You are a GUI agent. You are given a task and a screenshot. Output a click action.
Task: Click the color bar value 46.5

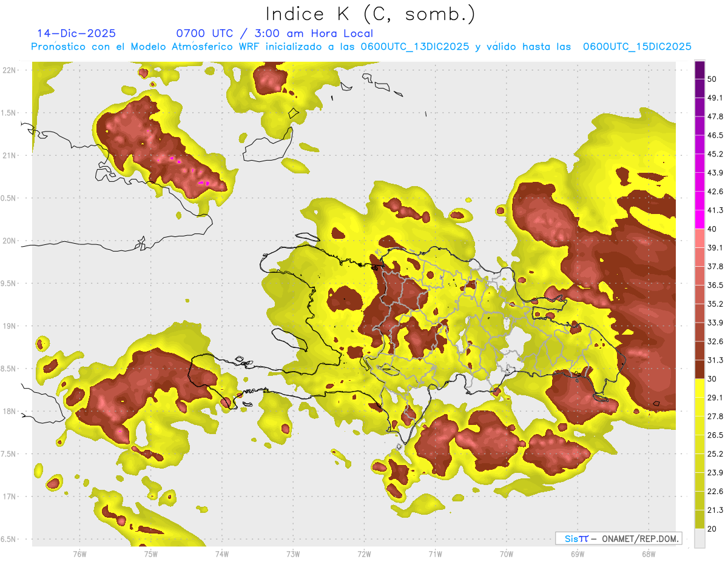pyautogui.click(x=715, y=135)
